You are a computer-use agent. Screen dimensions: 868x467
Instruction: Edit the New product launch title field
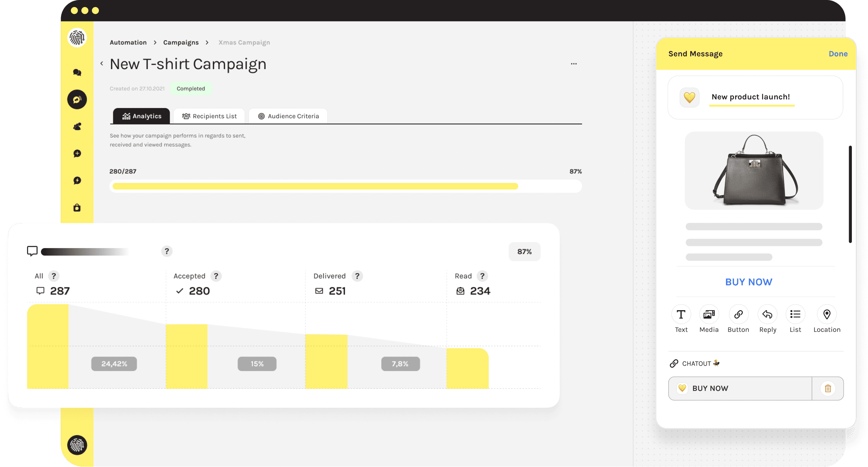pyautogui.click(x=751, y=97)
